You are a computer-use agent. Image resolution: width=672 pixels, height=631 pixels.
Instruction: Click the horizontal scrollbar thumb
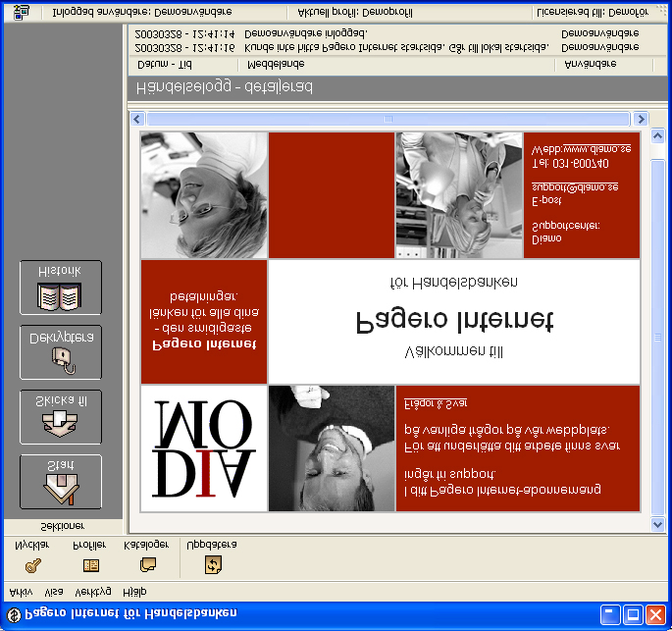tap(388, 119)
